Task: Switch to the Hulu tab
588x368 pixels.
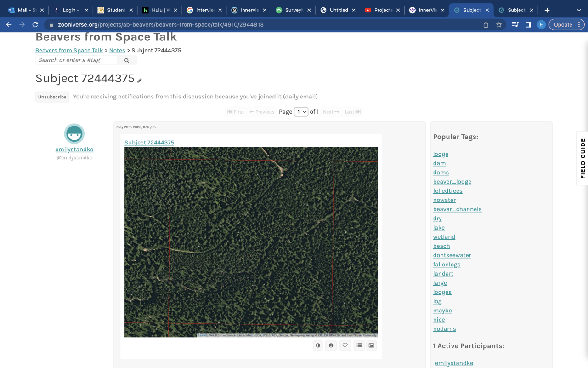Action: [158, 10]
